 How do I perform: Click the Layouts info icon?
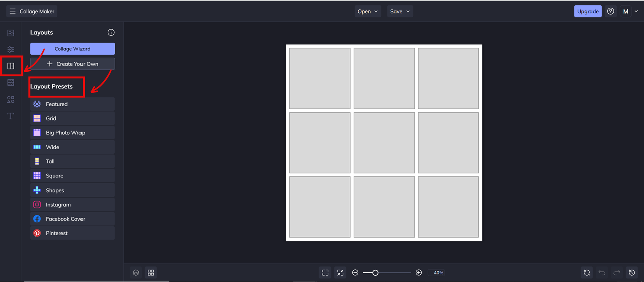coord(111,32)
